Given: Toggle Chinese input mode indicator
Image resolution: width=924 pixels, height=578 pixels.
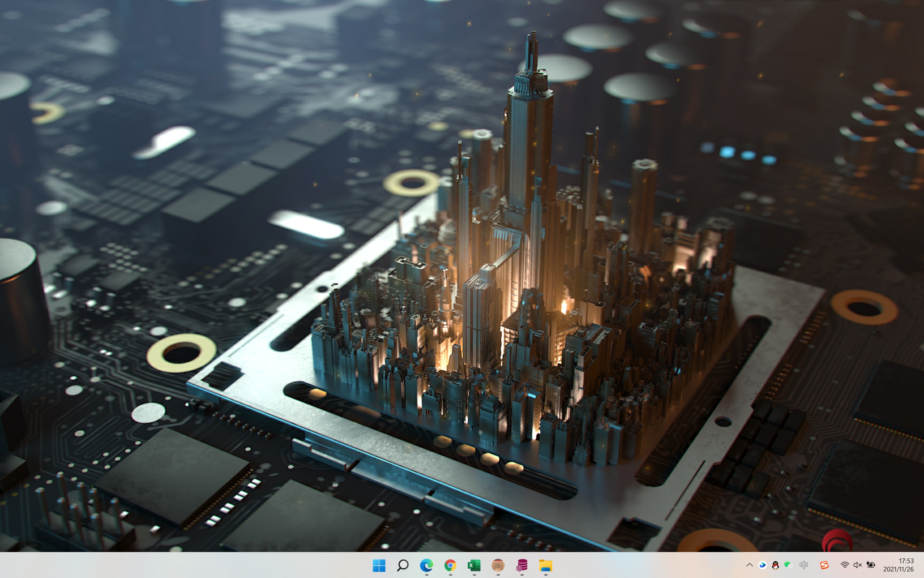Looking at the screenshot, I should [x=804, y=565].
